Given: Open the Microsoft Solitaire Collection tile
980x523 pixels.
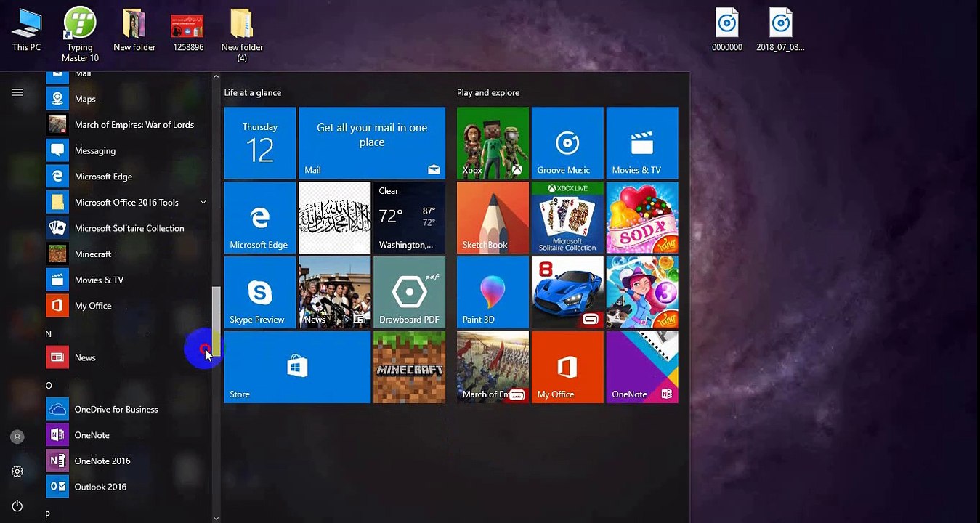Looking at the screenshot, I should point(567,218).
